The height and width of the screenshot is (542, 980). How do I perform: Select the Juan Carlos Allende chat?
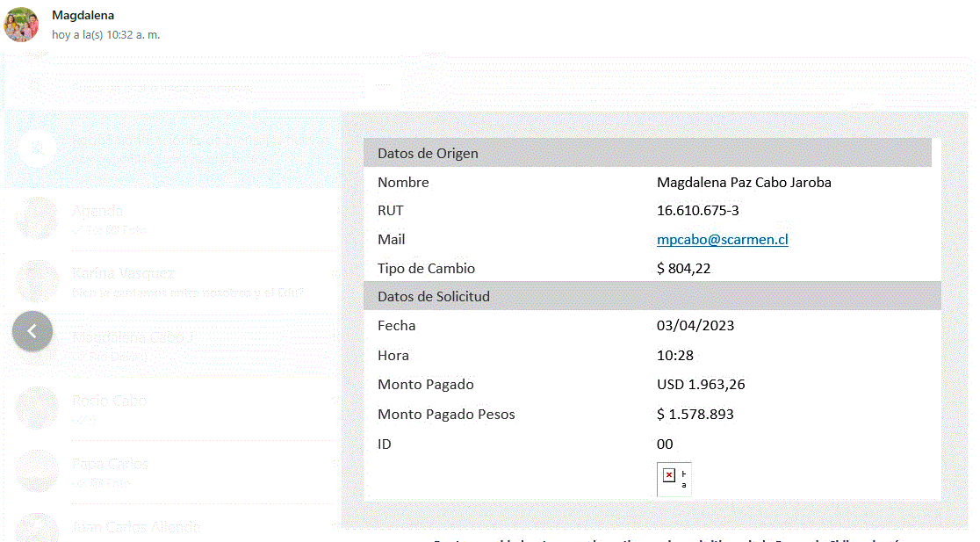[136, 527]
